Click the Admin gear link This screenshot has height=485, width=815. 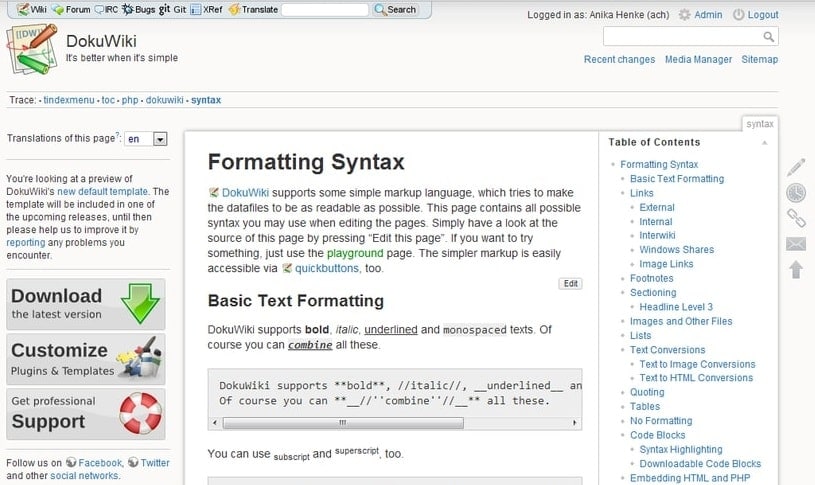(701, 15)
